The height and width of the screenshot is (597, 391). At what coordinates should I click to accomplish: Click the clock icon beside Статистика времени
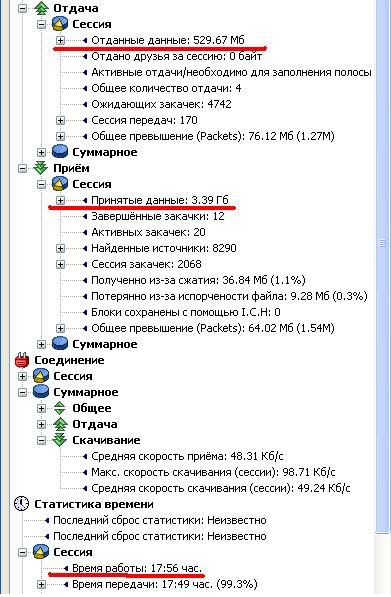point(22,504)
